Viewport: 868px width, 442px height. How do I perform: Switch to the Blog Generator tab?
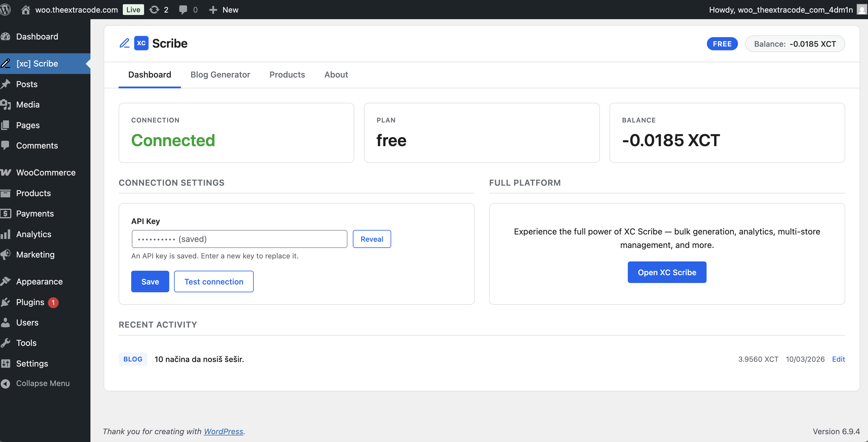coord(220,75)
